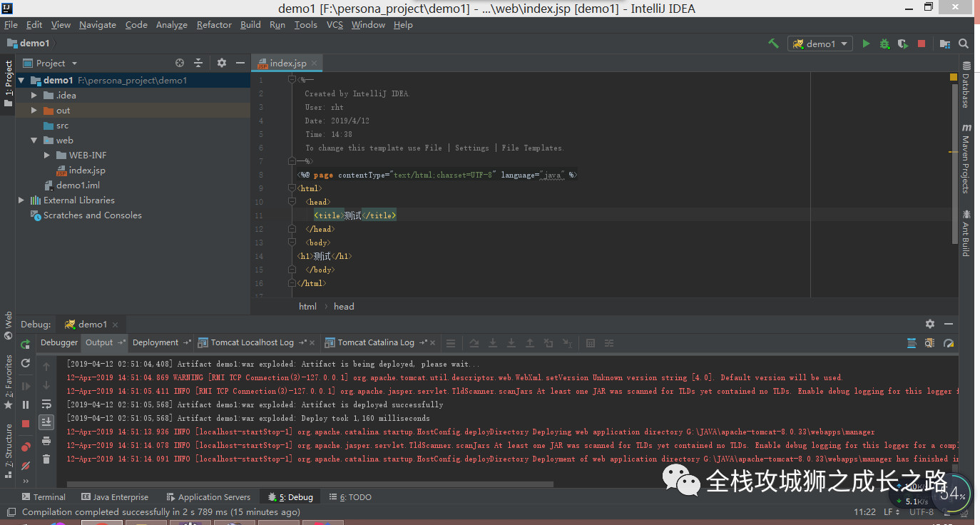Viewport: 980px width, 525px height.
Task: Open Project panel settings gear
Action: [x=222, y=63]
